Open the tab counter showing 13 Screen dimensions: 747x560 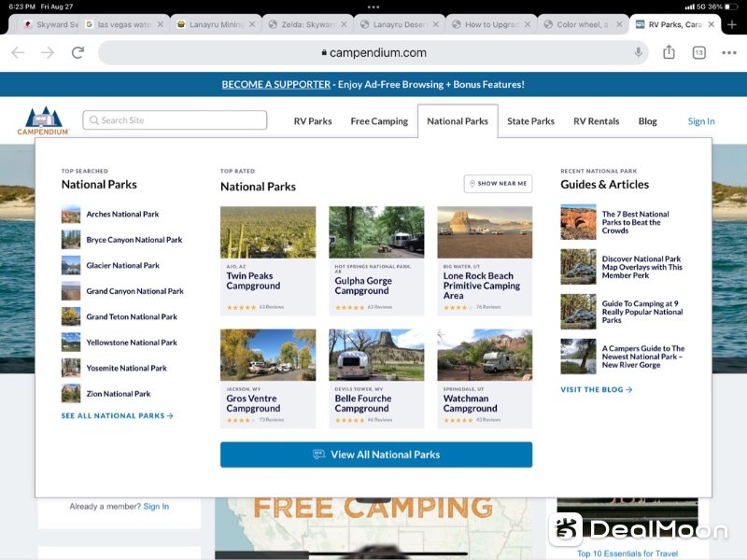point(698,52)
